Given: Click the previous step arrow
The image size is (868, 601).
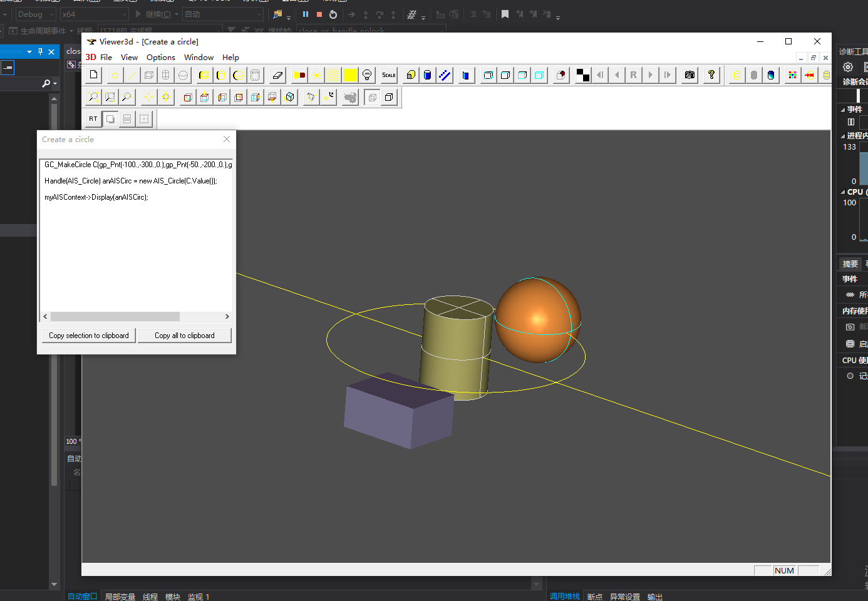Looking at the screenshot, I should point(617,75).
